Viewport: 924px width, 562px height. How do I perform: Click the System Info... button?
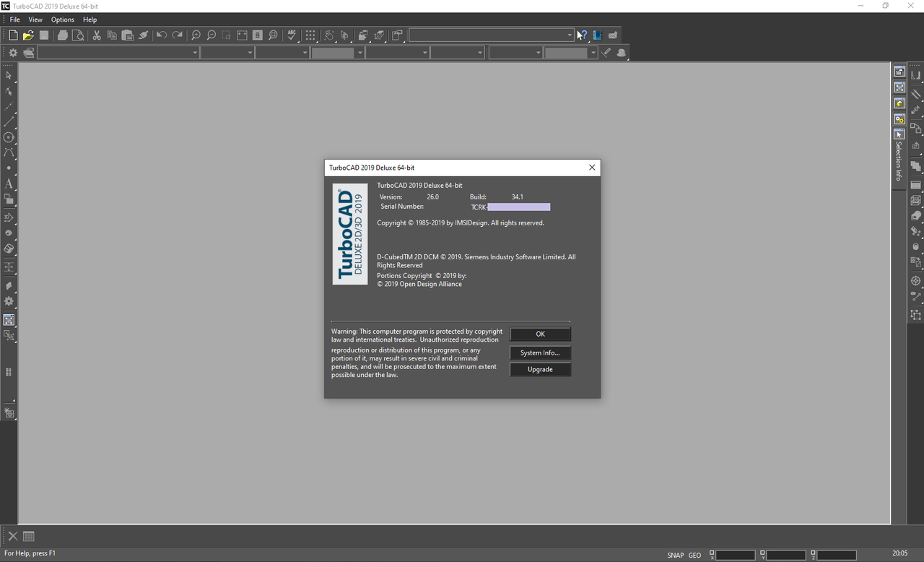pyautogui.click(x=540, y=353)
